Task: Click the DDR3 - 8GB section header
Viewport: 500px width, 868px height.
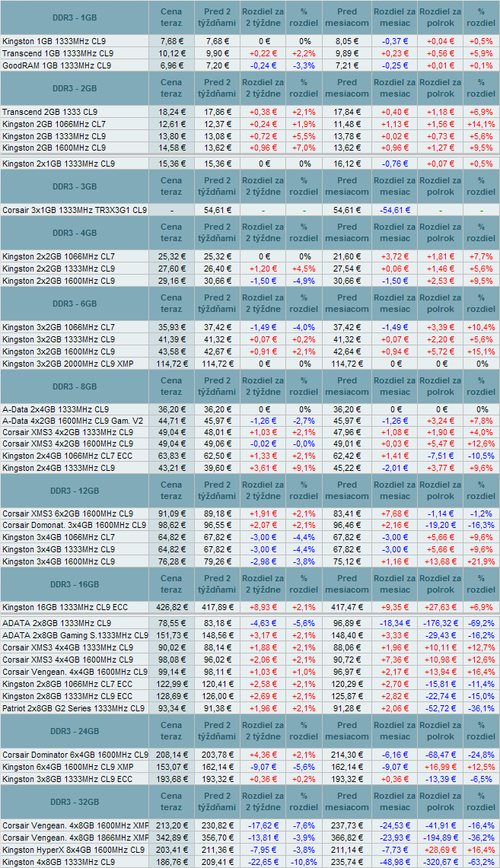Action: point(74,386)
